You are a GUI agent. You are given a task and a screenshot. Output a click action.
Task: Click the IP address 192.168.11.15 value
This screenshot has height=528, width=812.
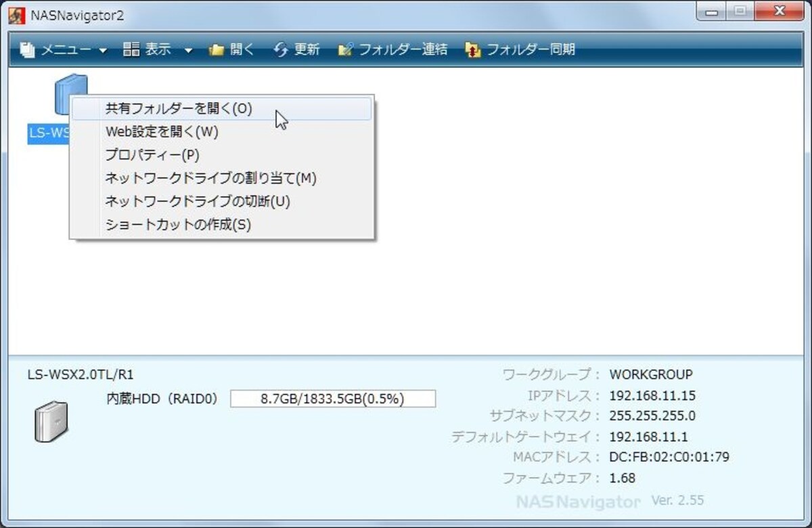point(652,395)
